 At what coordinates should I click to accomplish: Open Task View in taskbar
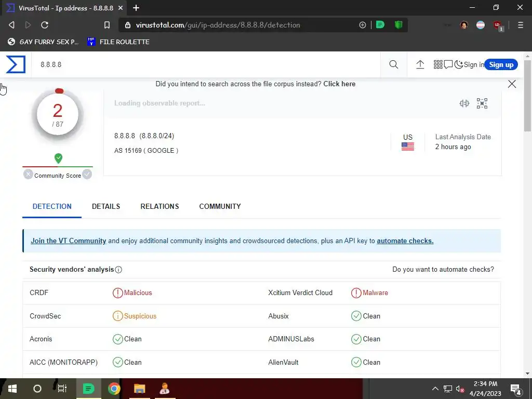62,389
